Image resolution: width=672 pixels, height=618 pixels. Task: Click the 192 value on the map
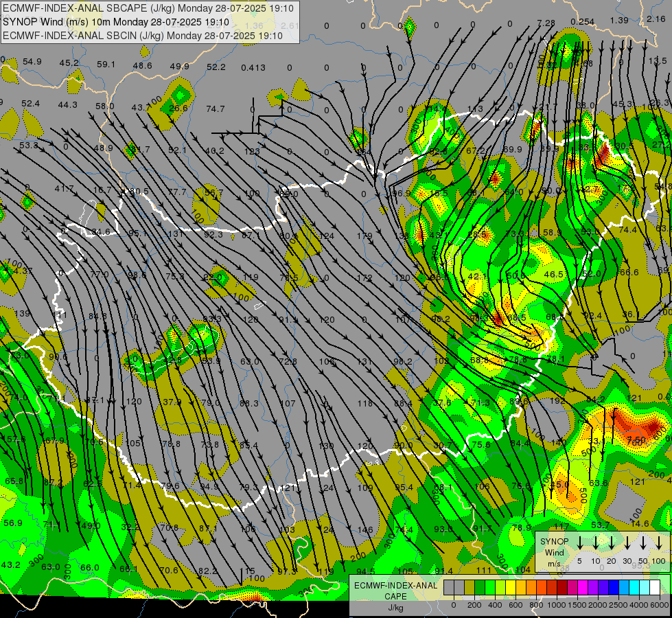[557, 400]
